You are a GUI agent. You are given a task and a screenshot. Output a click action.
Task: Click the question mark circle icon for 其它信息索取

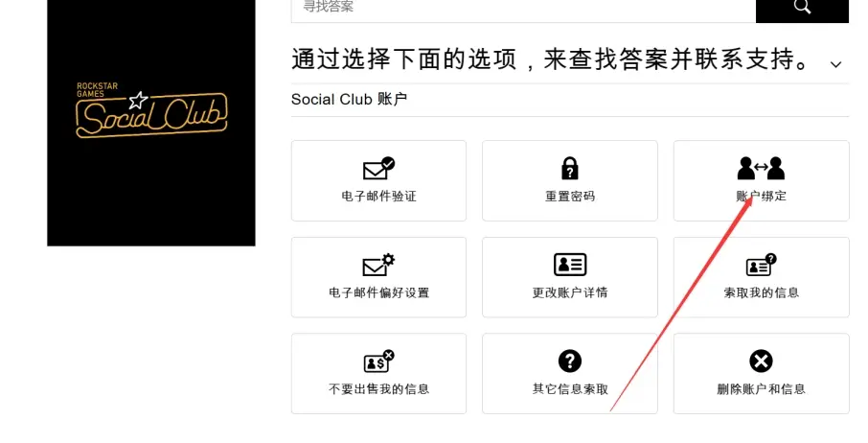click(570, 361)
